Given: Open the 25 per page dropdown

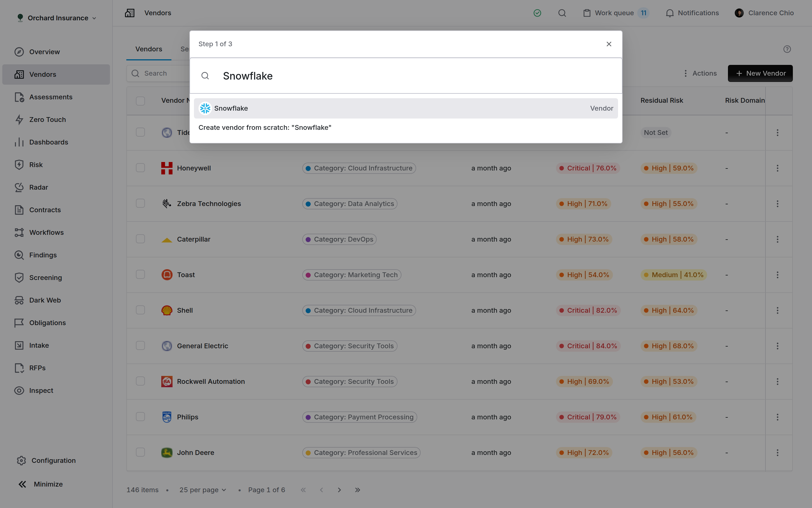Looking at the screenshot, I should [x=203, y=490].
